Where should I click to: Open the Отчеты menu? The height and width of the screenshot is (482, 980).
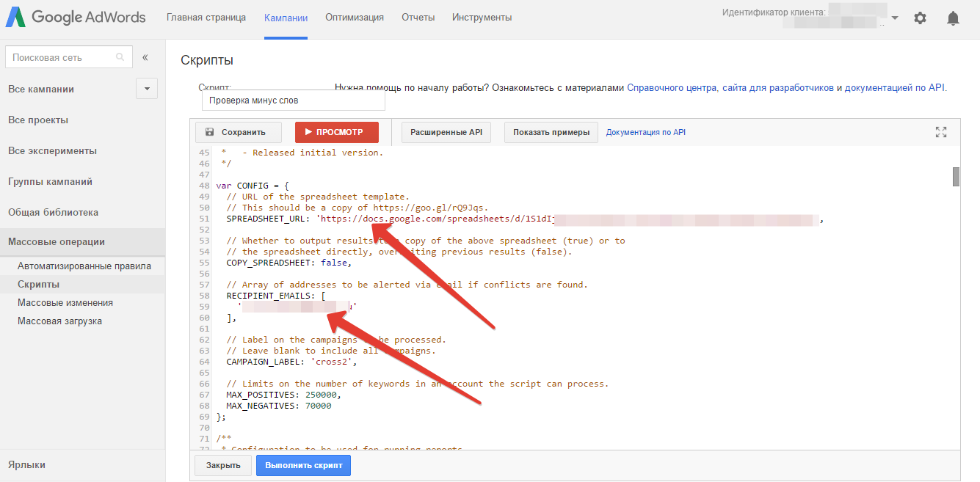click(418, 18)
